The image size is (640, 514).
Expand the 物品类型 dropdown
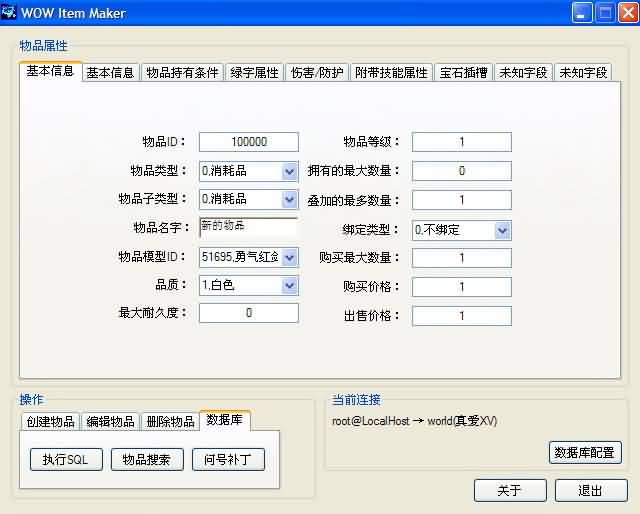pyautogui.click(x=289, y=171)
